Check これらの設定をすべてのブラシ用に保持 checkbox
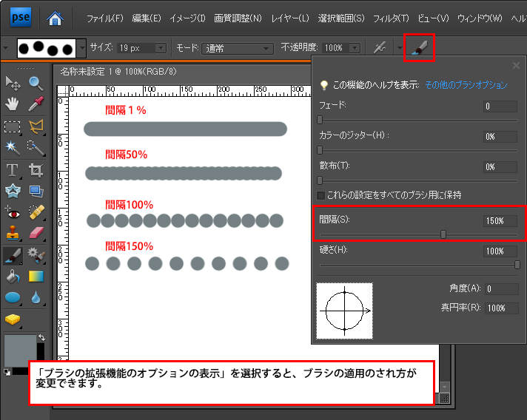527x420 pixels. click(321, 195)
